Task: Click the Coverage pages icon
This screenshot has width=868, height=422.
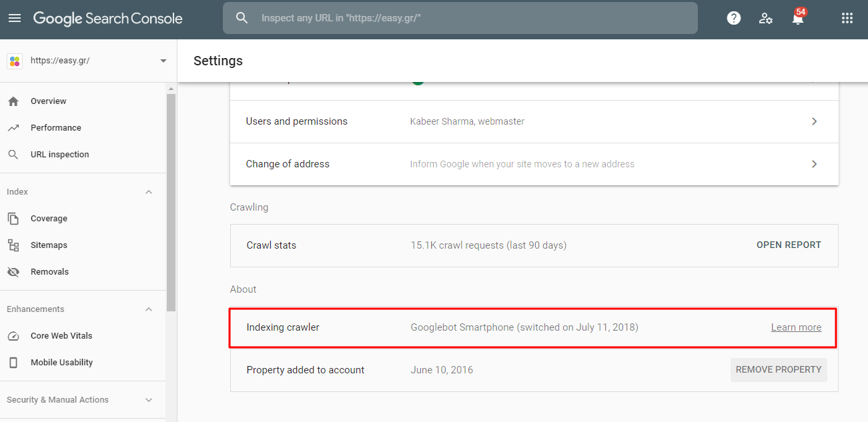Action: pos(13,219)
